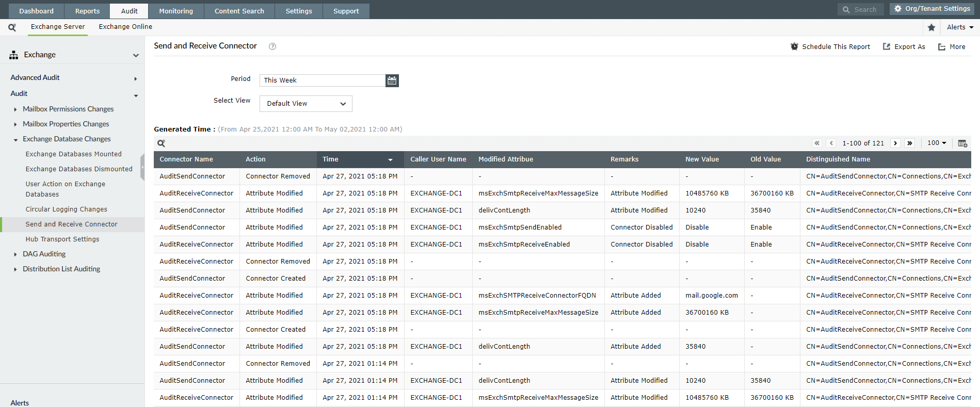The width and height of the screenshot is (980, 407).
Task: Expand Mailbox Properties Changes
Action: pos(15,124)
